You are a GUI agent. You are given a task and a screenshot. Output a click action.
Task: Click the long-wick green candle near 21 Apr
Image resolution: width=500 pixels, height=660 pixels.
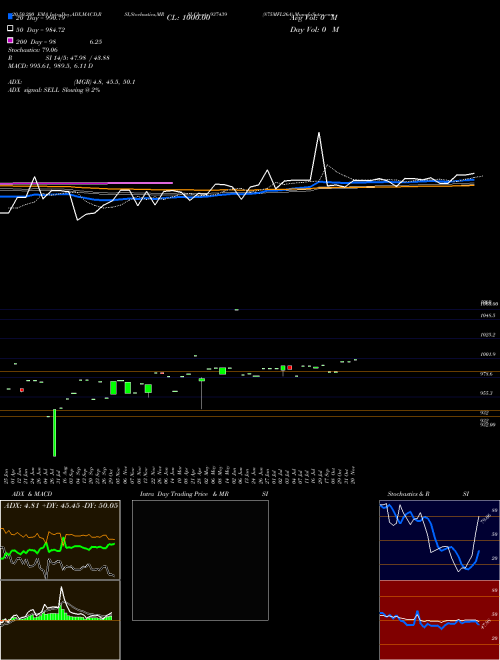coord(202,393)
